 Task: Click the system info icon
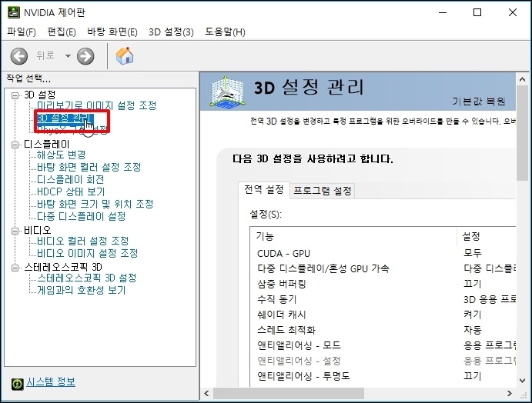tap(17, 384)
